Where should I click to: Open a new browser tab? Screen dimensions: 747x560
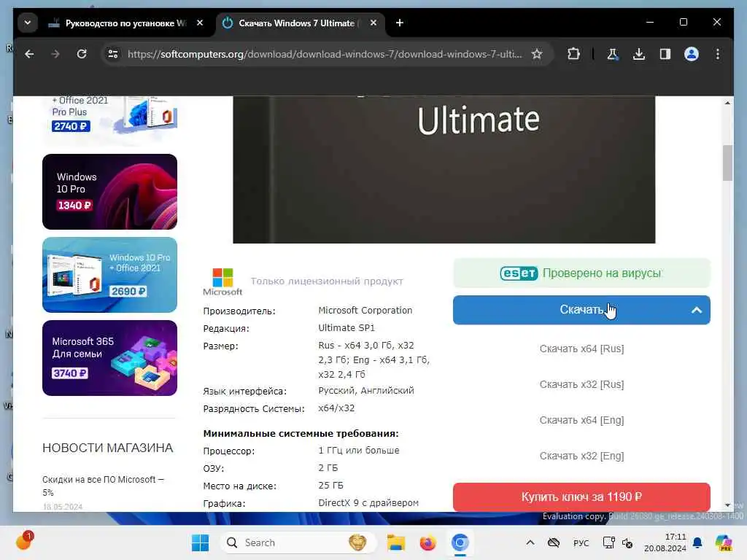click(x=400, y=23)
